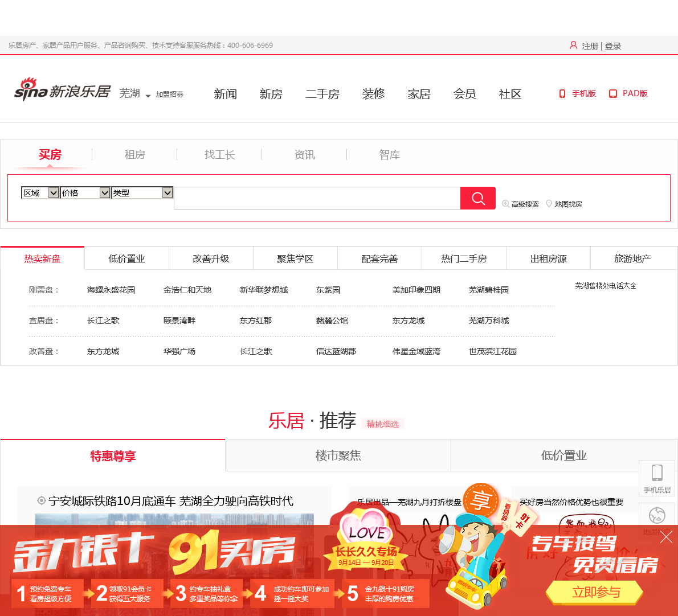Viewport: 678px width, 616px height.
Task: Go to 新房 in the main navigation
Action: pos(271,94)
